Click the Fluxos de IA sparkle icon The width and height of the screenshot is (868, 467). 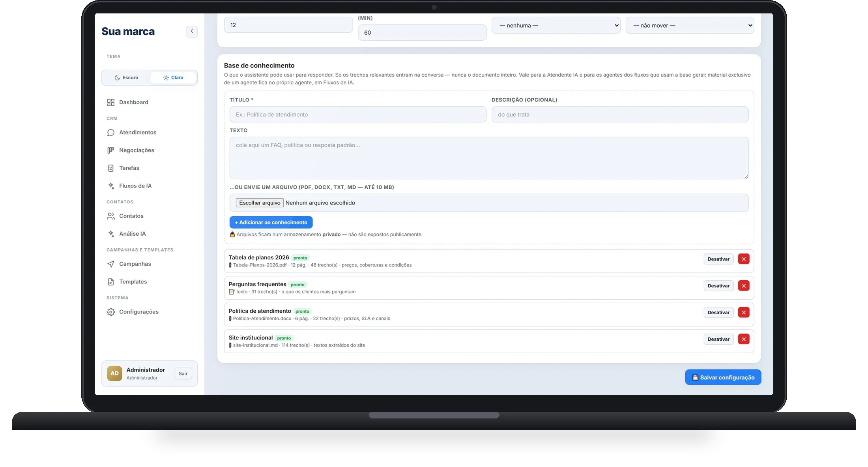tap(111, 186)
